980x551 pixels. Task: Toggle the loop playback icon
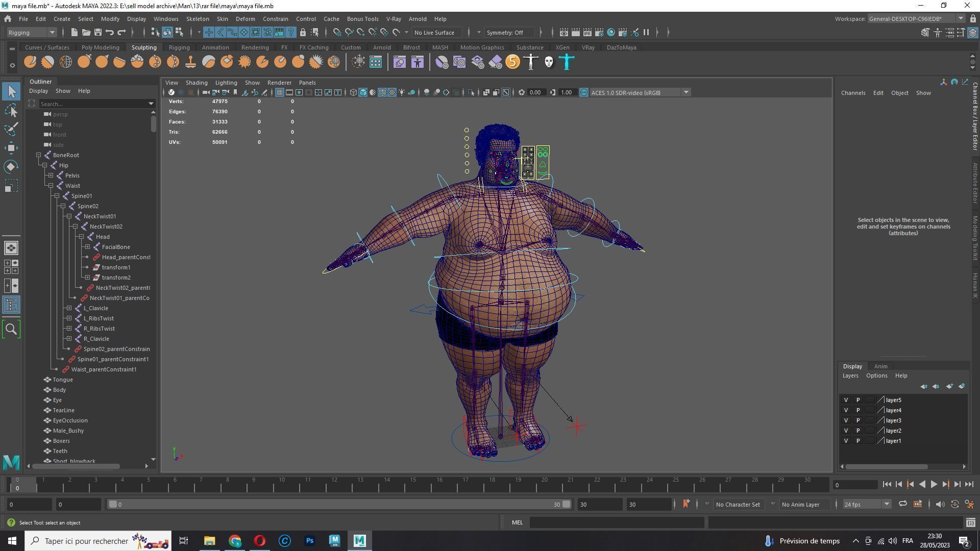pyautogui.click(x=902, y=504)
